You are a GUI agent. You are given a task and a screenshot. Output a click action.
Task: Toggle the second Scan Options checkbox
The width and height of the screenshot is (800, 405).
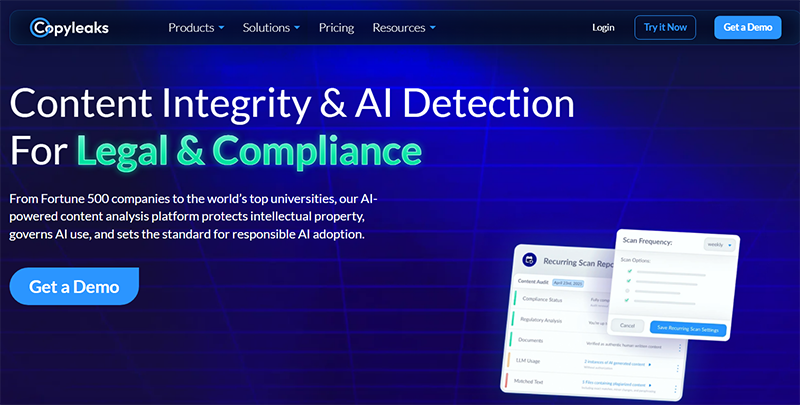(x=629, y=281)
